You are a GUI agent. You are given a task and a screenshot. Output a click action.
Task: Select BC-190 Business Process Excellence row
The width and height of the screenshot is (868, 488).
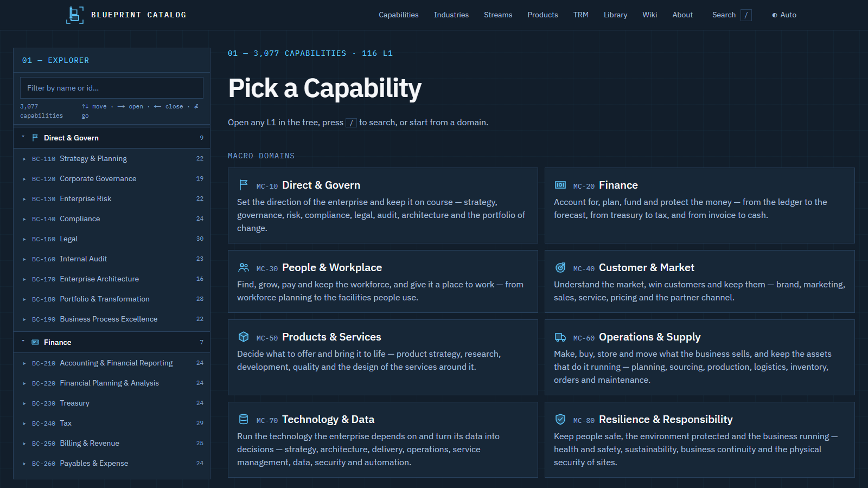pyautogui.click(x=112, y=319)
